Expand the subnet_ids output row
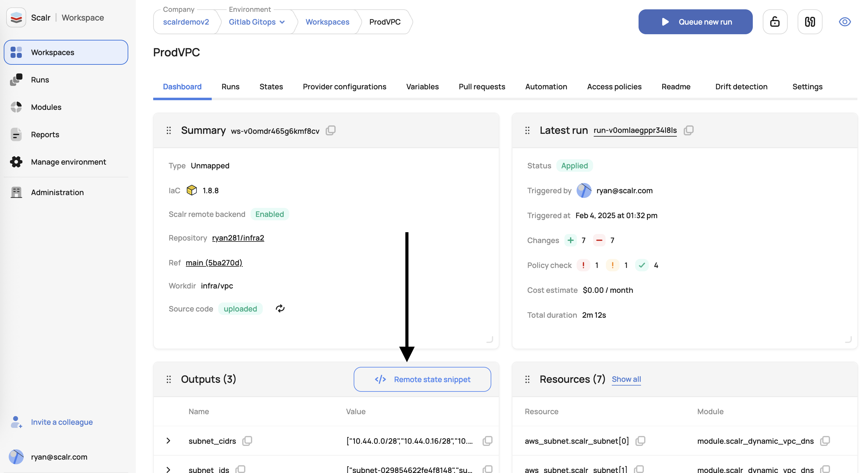This screenshot has width=868, height=473. coord(168,469)
